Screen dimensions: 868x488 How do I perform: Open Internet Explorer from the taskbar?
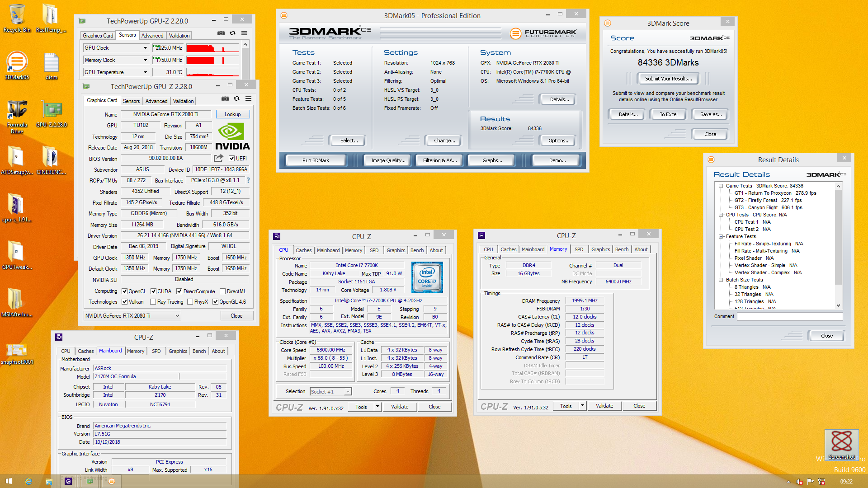tap(28, 481)
